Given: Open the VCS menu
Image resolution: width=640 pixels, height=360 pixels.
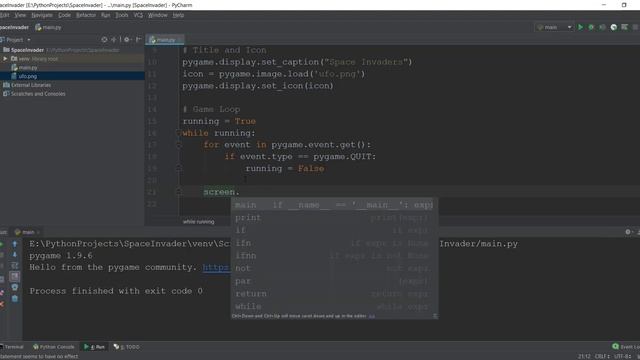Looking at the screenshot, I should coord(138,15).
